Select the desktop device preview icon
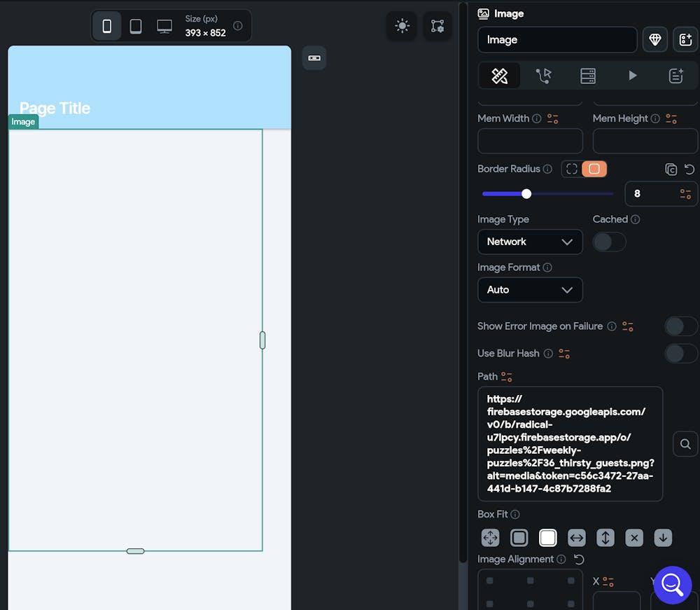 click(164, 26)
